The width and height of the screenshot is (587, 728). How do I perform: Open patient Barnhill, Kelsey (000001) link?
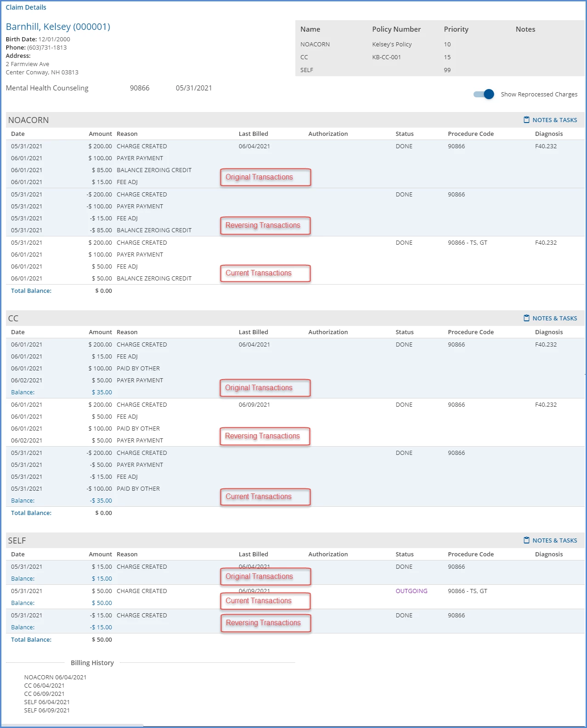pos(58,27)
